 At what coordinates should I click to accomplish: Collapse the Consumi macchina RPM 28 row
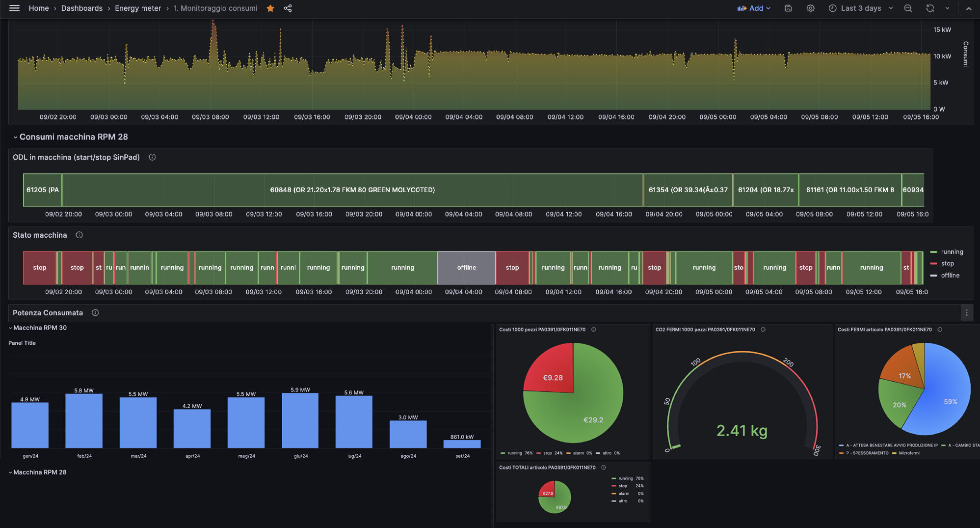coord(73,137)
